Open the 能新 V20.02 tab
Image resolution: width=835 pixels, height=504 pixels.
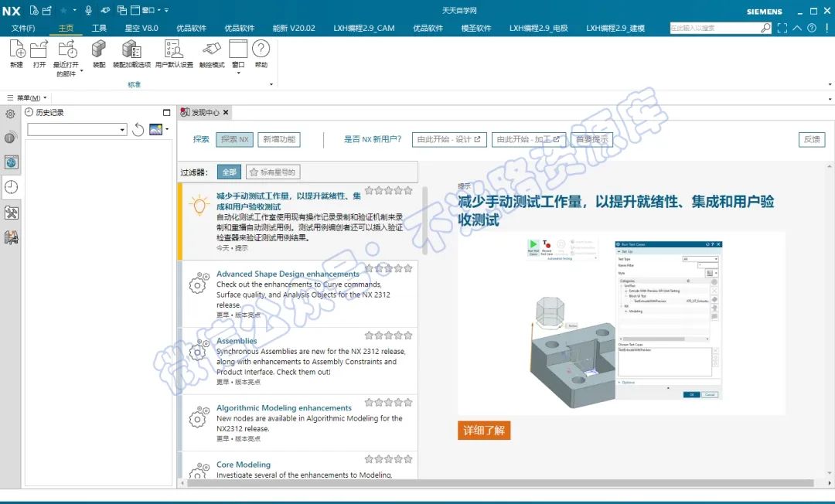click(294, 28)
